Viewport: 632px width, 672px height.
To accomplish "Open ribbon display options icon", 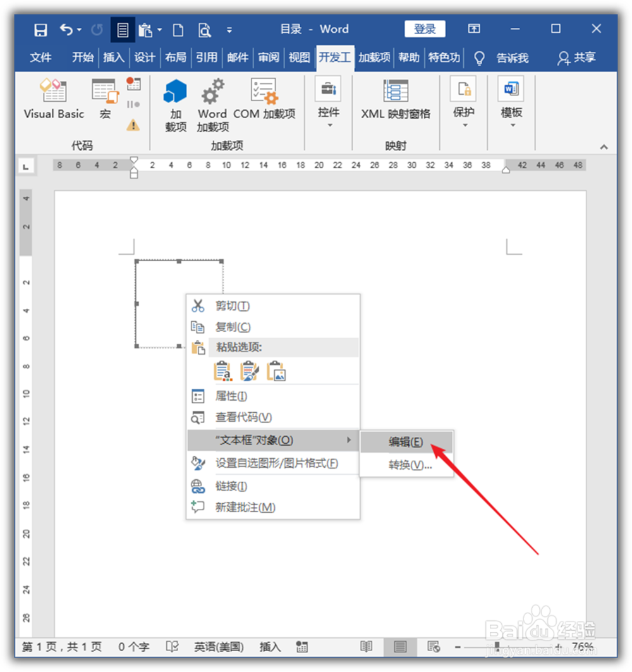I will coord(474,28).
